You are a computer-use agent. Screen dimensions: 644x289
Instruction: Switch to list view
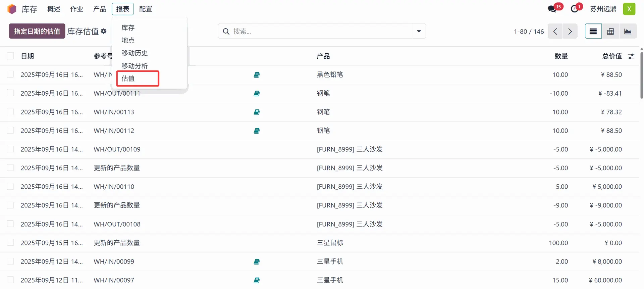pos(593,31)
